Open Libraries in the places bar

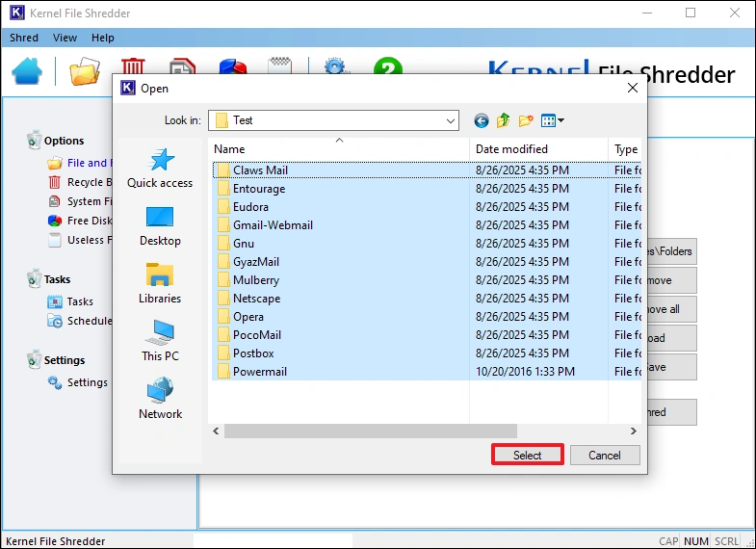[x=160, y=284]
